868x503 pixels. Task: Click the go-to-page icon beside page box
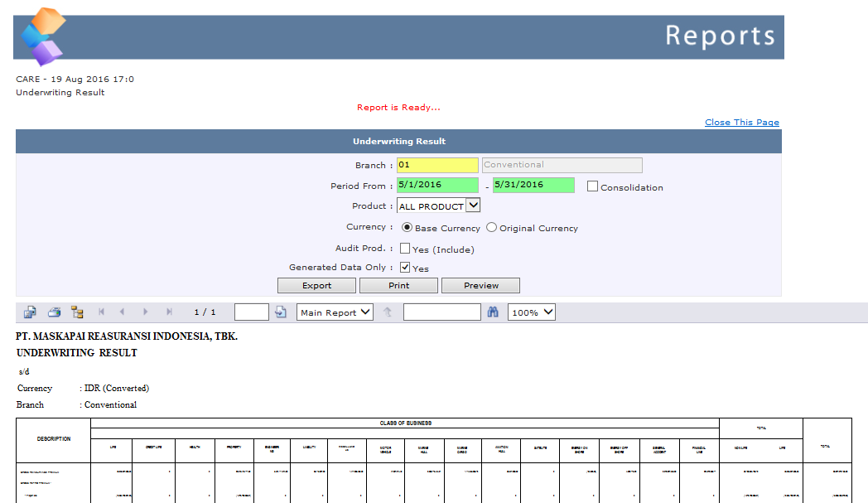pos(280,312)
